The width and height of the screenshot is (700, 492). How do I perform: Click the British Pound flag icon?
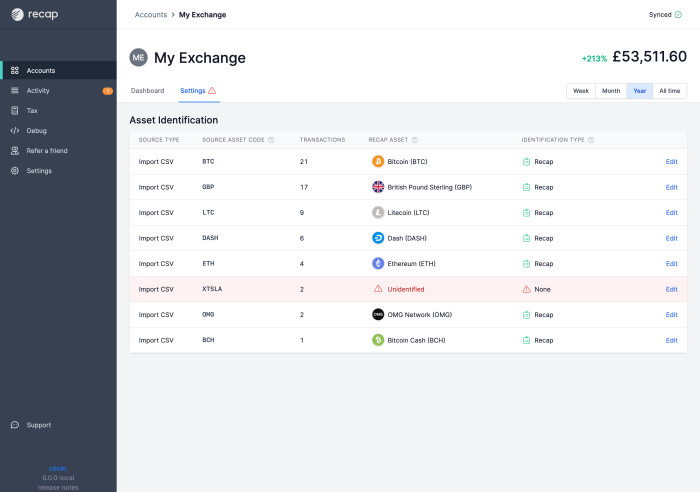(378, 187)
